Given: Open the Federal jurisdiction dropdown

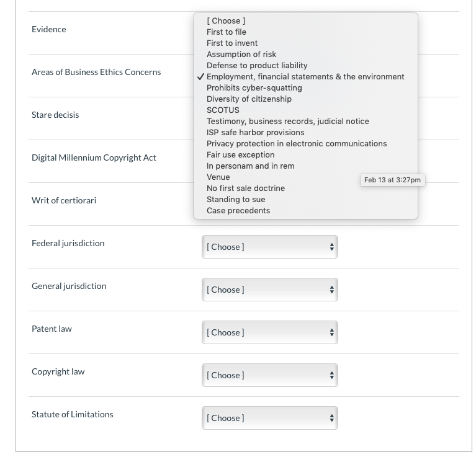Looking at the screenshot, I should coord(270,247).
